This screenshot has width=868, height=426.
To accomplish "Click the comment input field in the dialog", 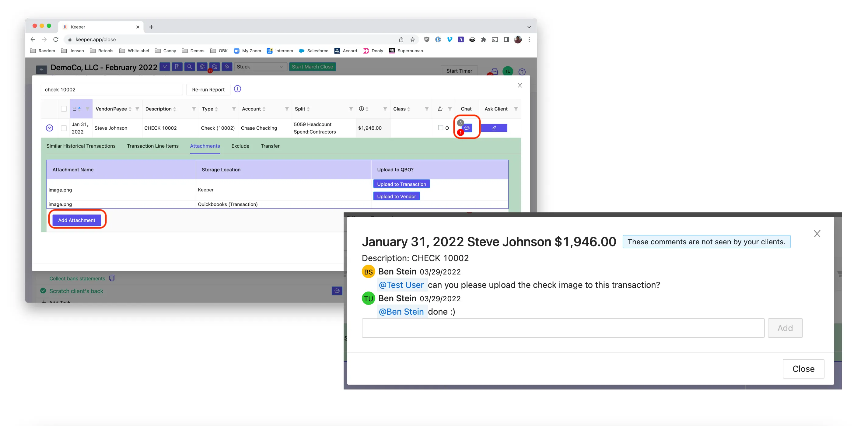I will coord(563,328).
